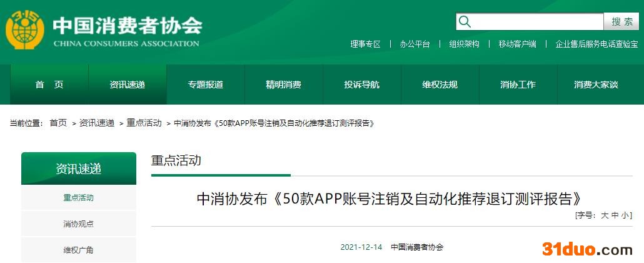
Task: Select the 首页 navigation tab
Action: click(x=49, y=85)
